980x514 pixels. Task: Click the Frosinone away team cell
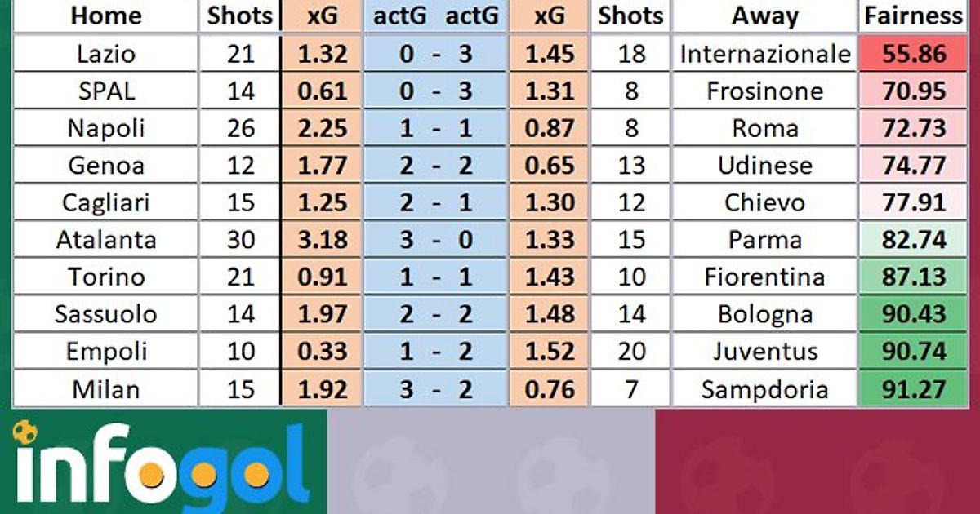[765, 91]
